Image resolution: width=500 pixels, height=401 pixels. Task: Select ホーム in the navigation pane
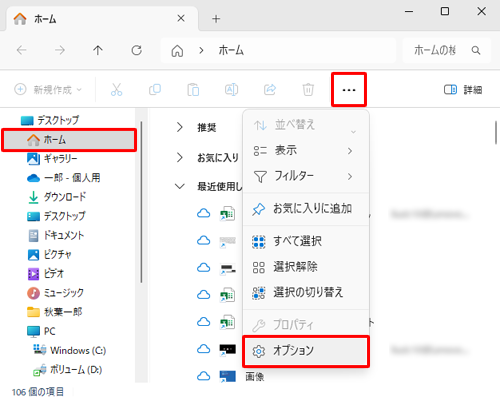[x=69, y=140]
